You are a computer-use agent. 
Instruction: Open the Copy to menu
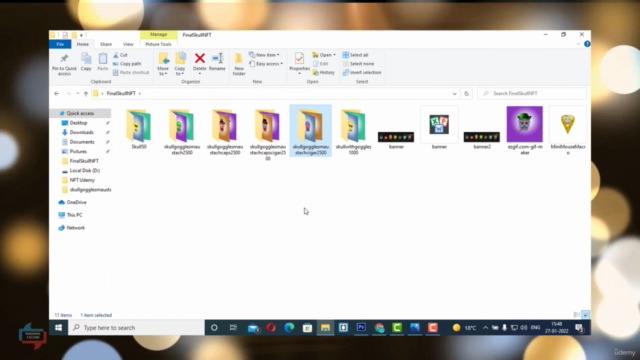pos(180,64)
